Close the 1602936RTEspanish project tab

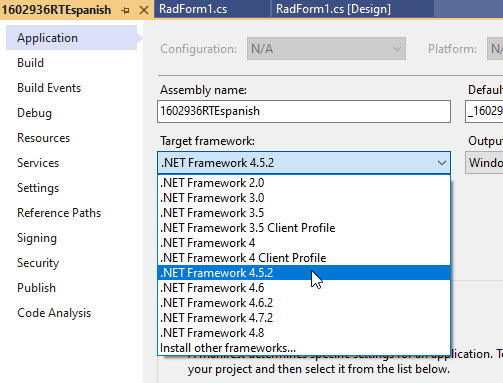[144, 10]
